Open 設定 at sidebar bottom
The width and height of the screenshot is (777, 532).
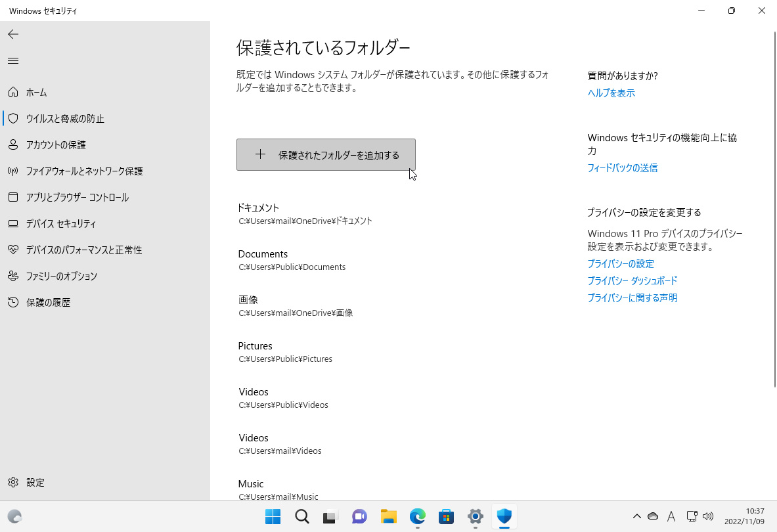[x=35, y=482]
